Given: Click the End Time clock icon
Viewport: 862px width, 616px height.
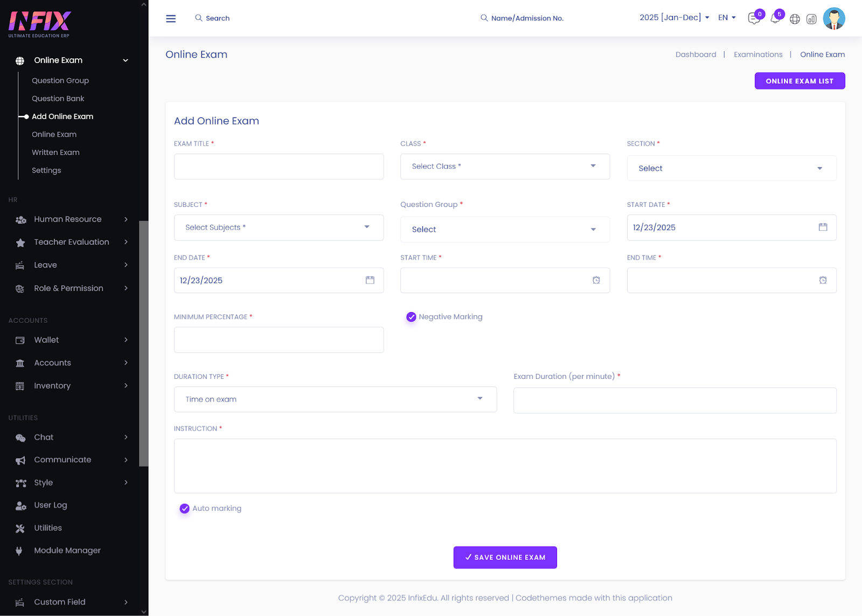Looking at the screenshot, I should (823, 280).
